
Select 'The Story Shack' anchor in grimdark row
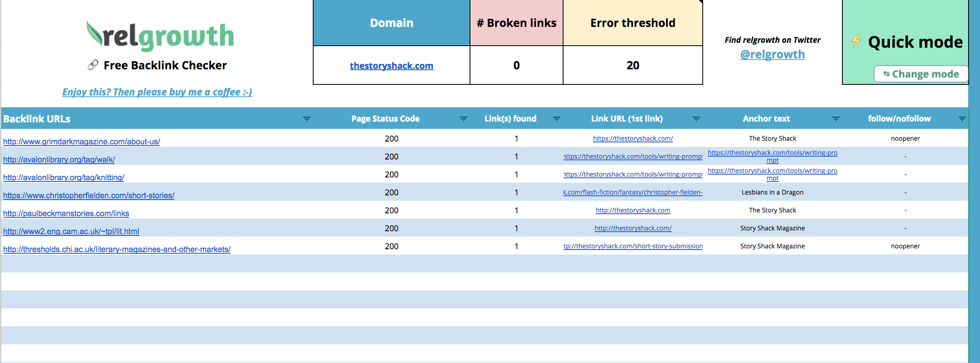coord(773,138)
